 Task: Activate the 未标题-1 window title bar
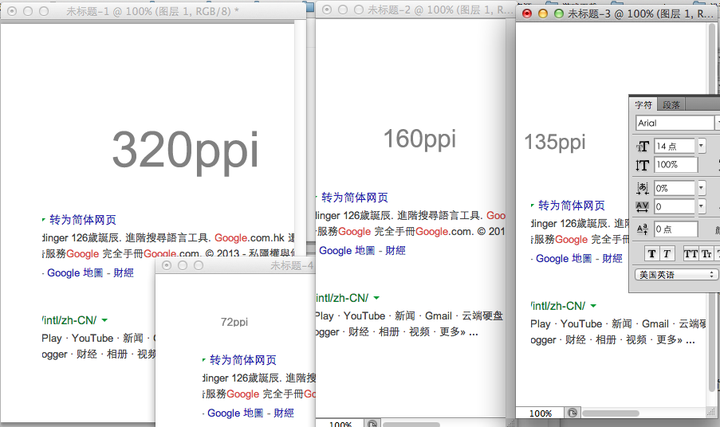(153, 11)
